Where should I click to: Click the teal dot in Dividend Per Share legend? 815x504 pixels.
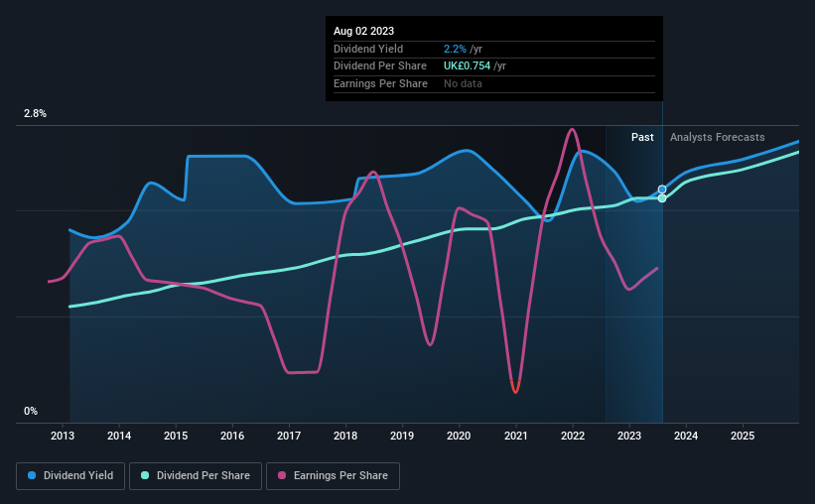145,475
